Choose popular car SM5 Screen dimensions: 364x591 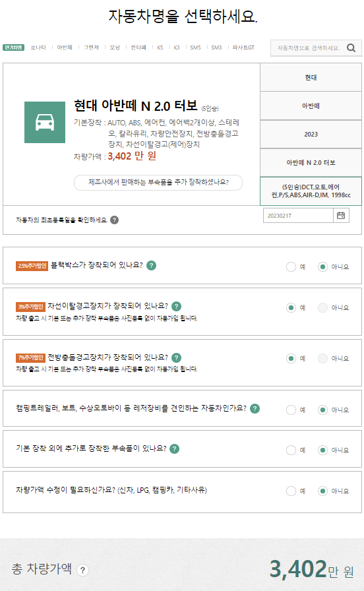click(195, 47)
